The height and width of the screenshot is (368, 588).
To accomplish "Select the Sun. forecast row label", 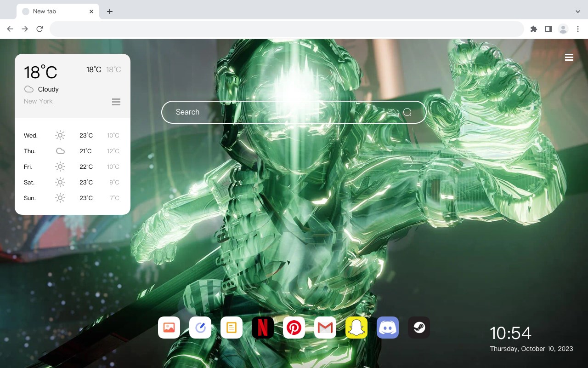I will [30, 198].
